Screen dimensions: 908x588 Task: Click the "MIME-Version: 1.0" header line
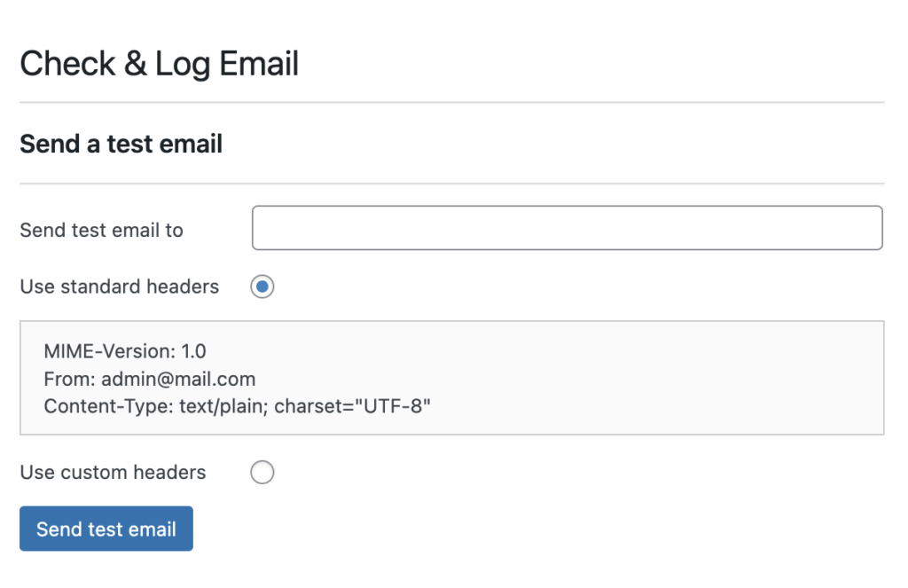[125, 351]
